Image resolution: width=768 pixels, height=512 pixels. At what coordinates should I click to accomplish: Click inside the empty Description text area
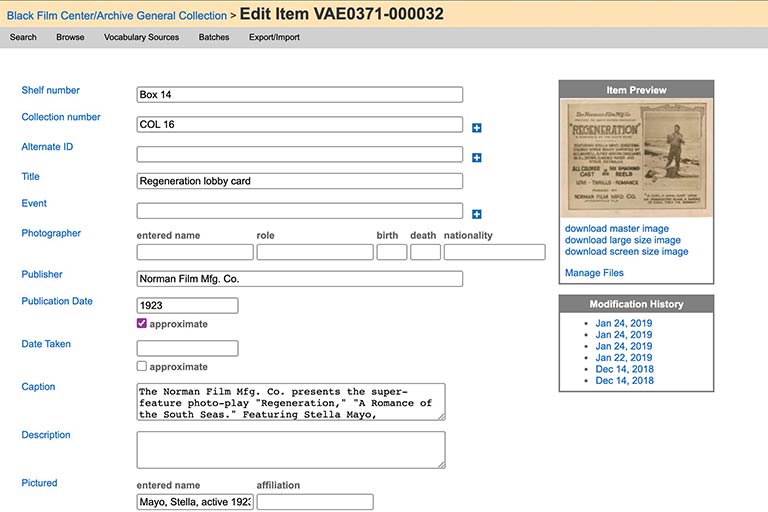(290, 449)
